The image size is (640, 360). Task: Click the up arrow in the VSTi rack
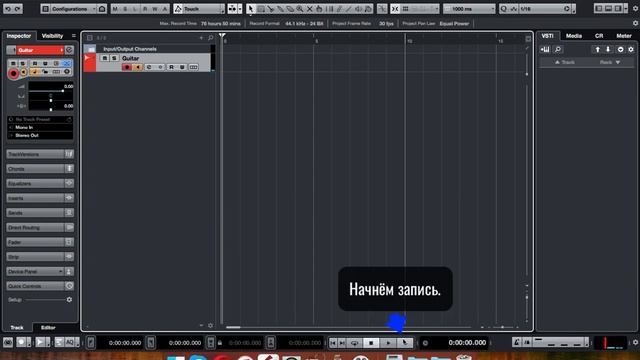click(598, 49)
